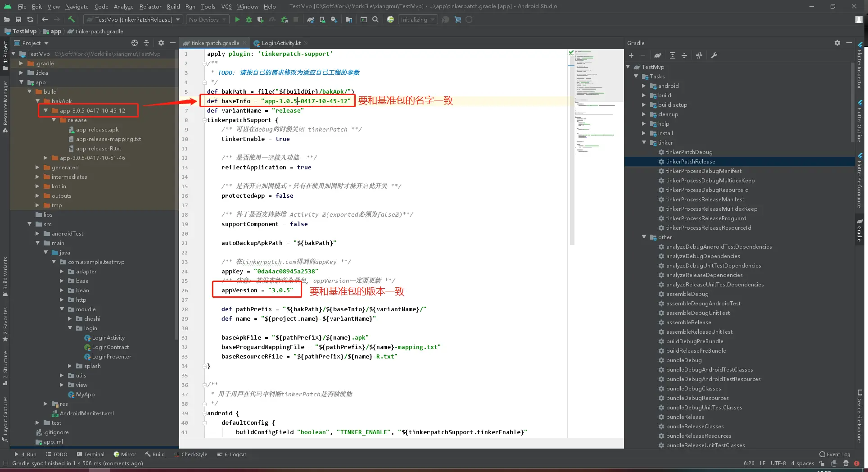Hide the Project panel with minus icon
The width and height of the screenshot is (868, 472).
(x=173, y=43)
